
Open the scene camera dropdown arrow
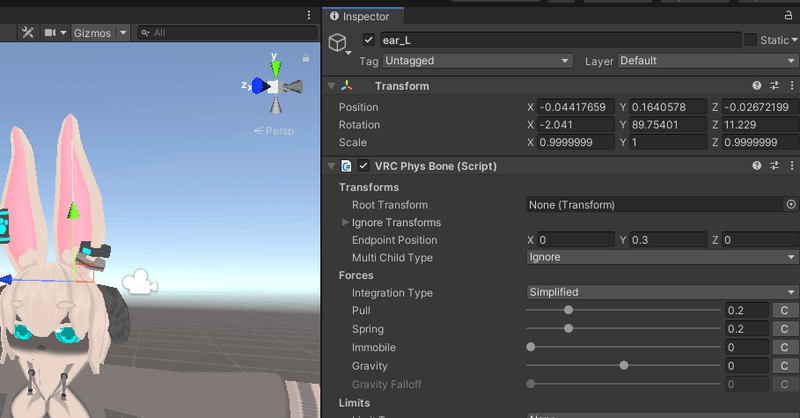click(x=63, y=33)
